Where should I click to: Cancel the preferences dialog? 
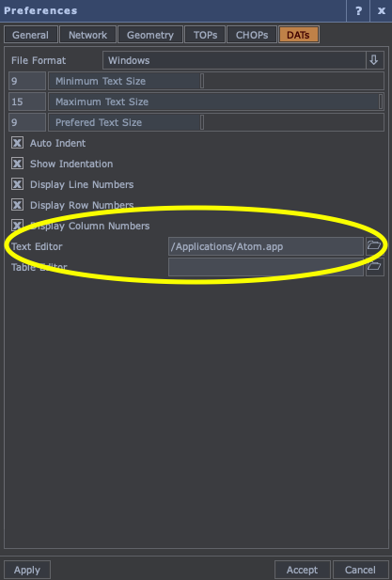coord(360,570)
